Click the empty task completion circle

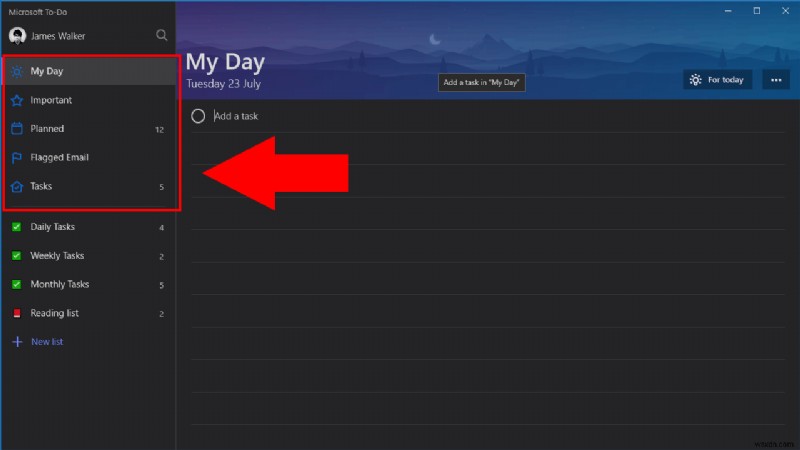tap(198, 116)
